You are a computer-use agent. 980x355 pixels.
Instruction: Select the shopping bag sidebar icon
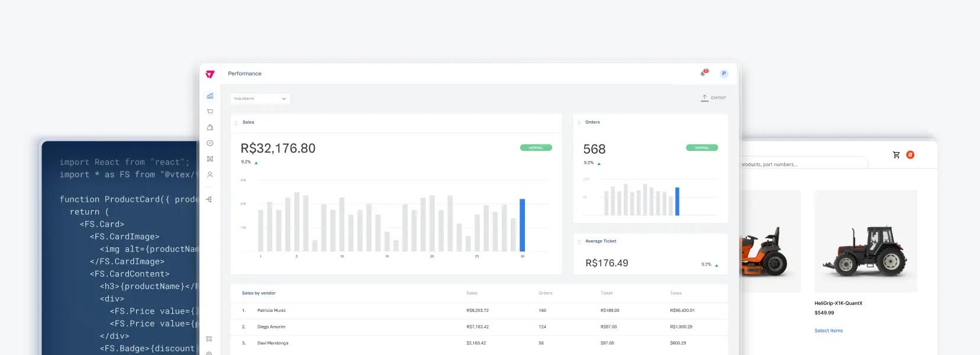pyautogui.click(x=209, y=127)
